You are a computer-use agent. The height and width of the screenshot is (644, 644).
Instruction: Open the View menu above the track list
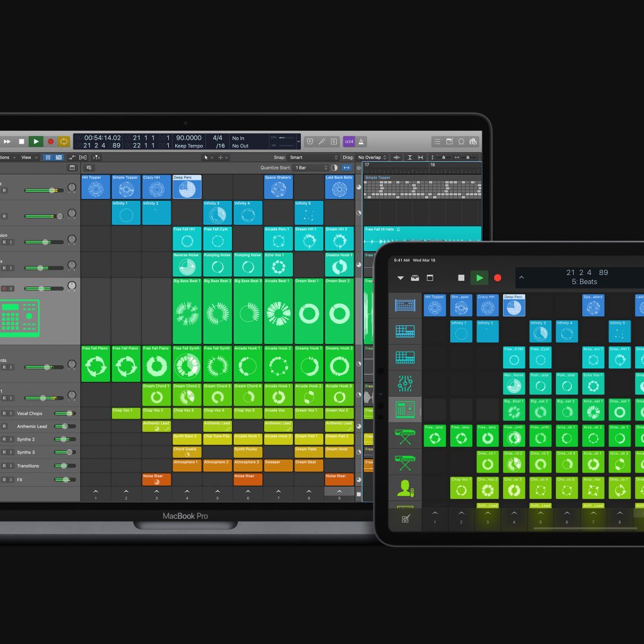27,157
